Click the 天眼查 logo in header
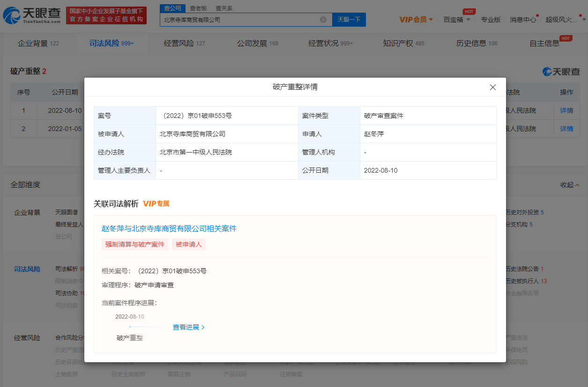Image resolution: width=588 pixels, height=387 pixels. tap(32, 15)
